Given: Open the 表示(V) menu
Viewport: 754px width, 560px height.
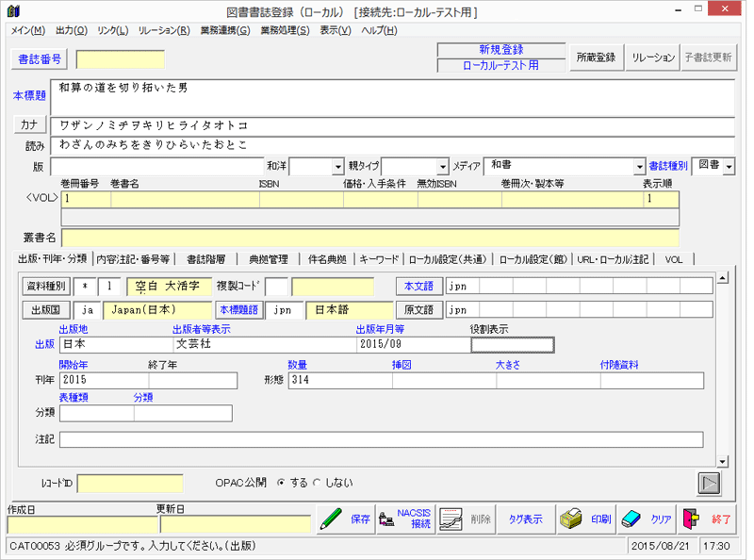Looking at the screenshot, I should (x=336, y=30).
